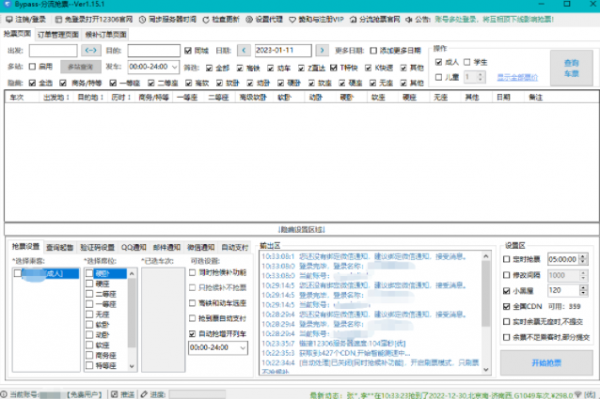600x399 pixels.
Task: Click the 出发 station input field
Action: (53, 50)
